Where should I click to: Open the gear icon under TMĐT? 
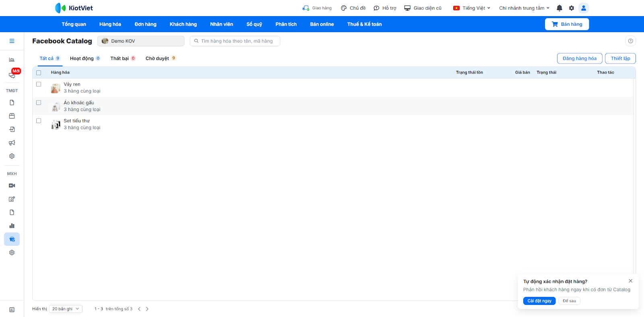pyautogui.click(x=12, y=156)
